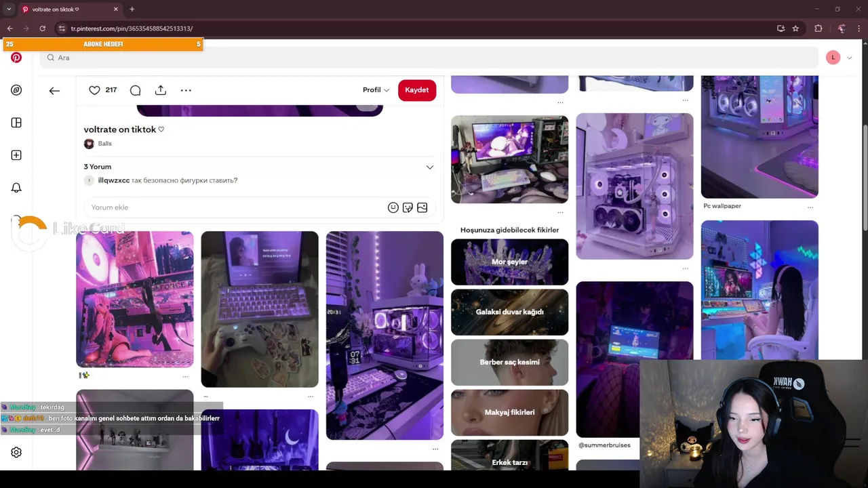The width and height of the screenshot is (868, 488).
Task: Open the white PC case pin
Action: [634, 186]
